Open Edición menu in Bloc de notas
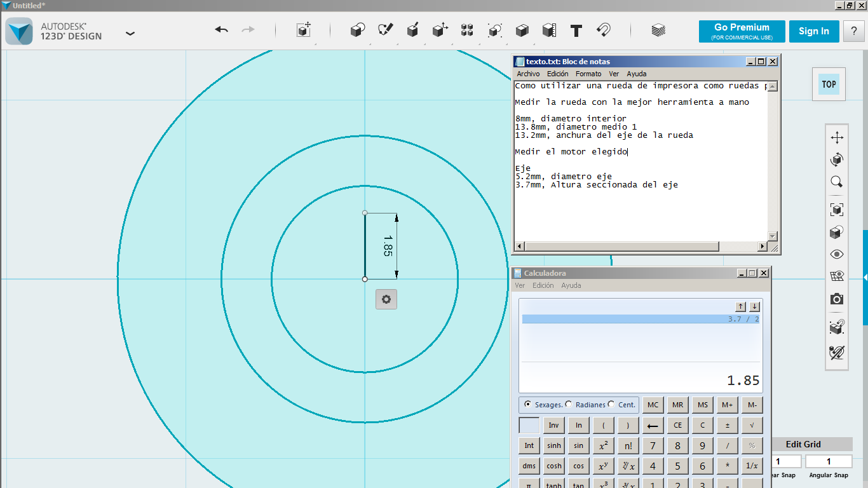Image resolution: width=868 pixels, height=488 pixels. (x=557, y=74)
